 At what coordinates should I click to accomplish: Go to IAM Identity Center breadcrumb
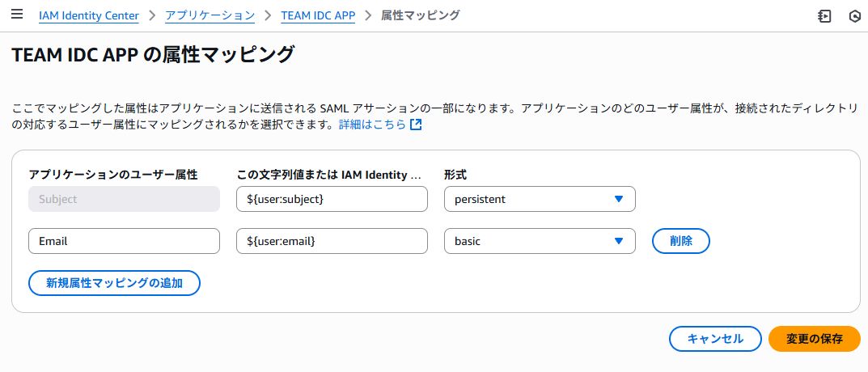tap(89, 15)
